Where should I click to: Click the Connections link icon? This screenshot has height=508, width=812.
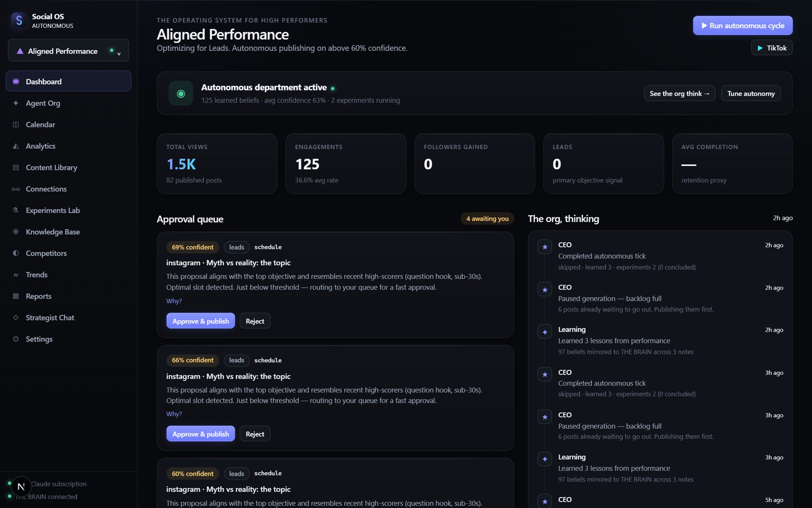click(x=16, y=189)
